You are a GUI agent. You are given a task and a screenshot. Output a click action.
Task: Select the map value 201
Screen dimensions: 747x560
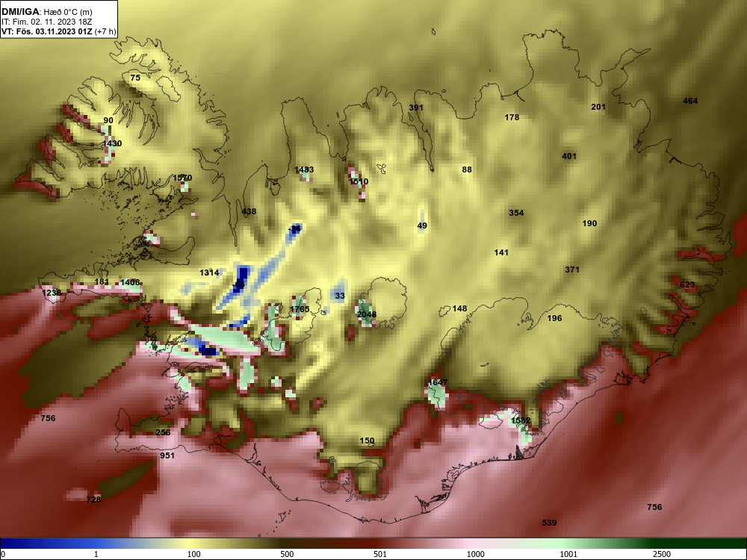point(598,107)
